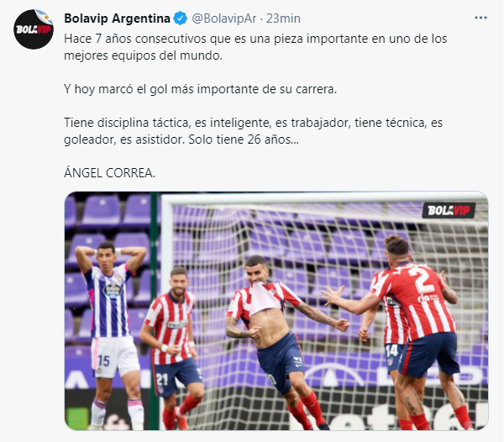Click the ÁNGEL CORREA text line
The height and width of the screenshot is (442, 504).
tap(109, 173)
